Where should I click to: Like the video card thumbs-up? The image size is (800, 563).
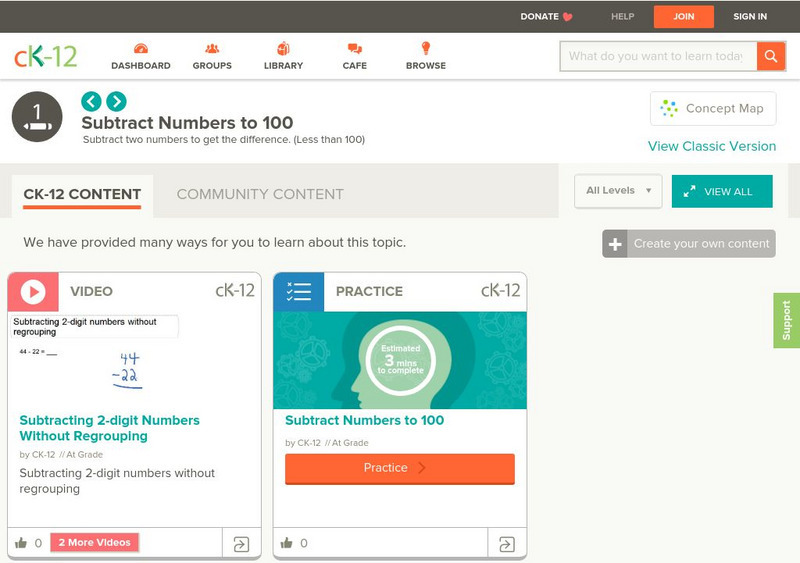click(x=21, y=543)
